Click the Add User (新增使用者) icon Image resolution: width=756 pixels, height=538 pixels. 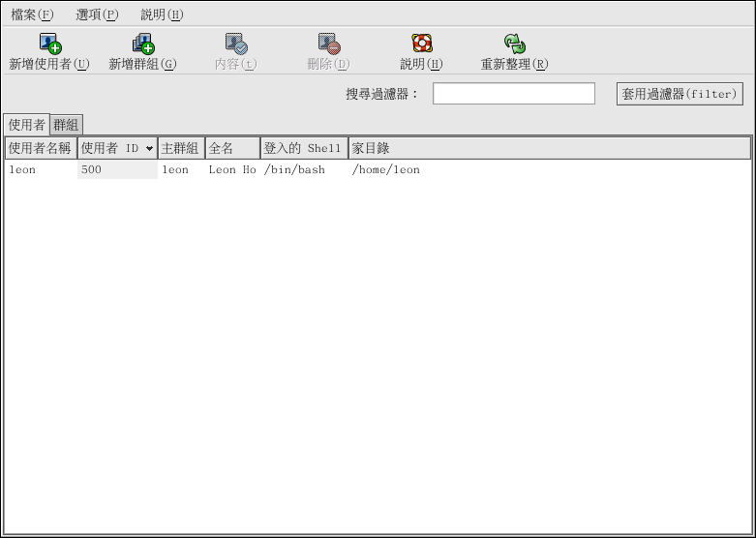[49, 44]
